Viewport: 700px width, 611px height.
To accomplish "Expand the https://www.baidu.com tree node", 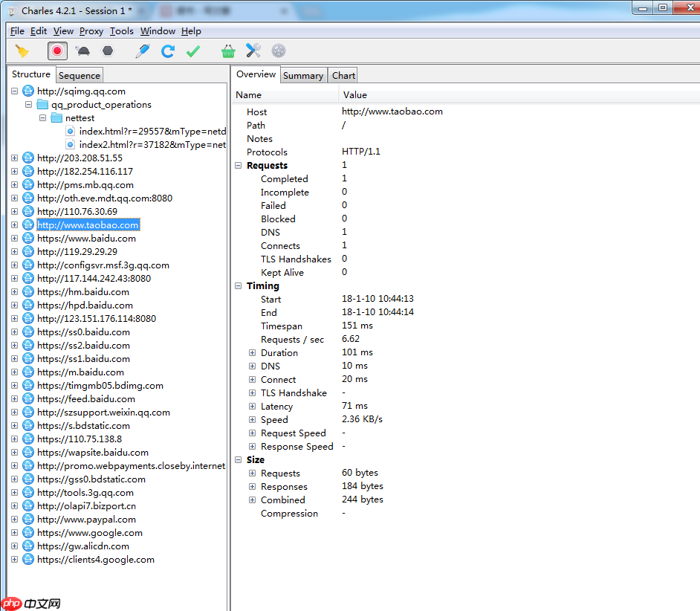I will click(15, 239).
